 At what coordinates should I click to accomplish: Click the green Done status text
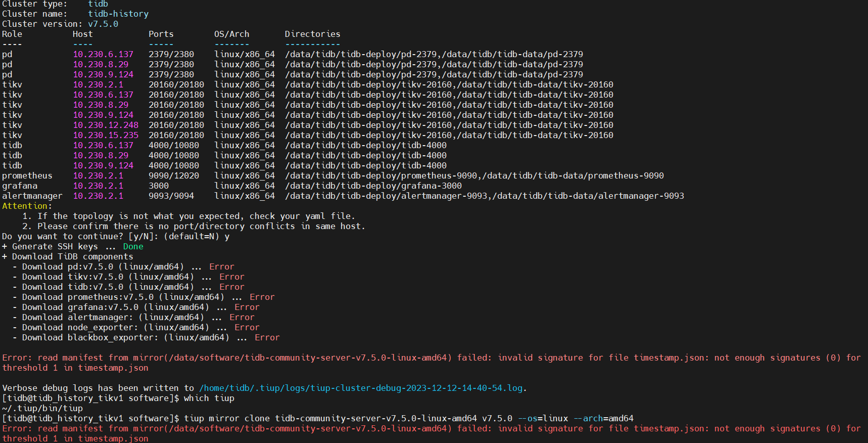coord(133,246)
